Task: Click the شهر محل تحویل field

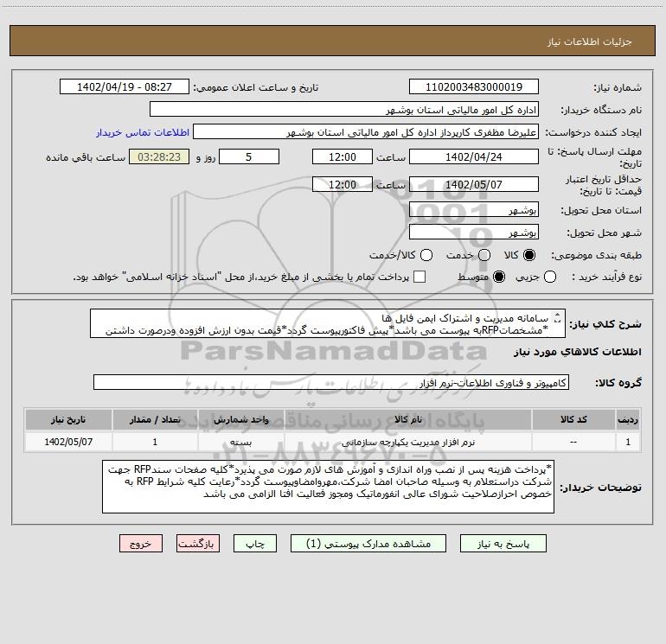Action: (474, 233)
